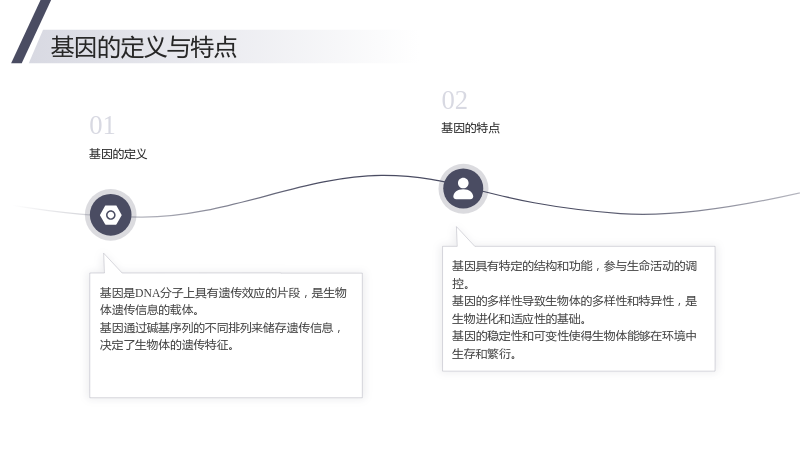Click the faded number 02

[x=454, y=101]
